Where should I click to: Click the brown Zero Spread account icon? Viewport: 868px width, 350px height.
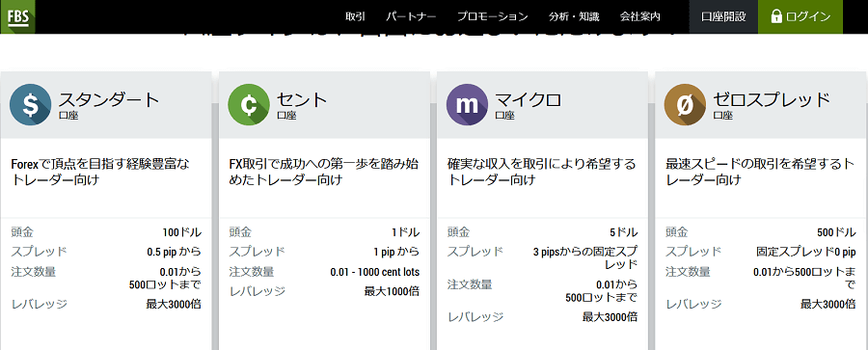[x=686, y=105]
